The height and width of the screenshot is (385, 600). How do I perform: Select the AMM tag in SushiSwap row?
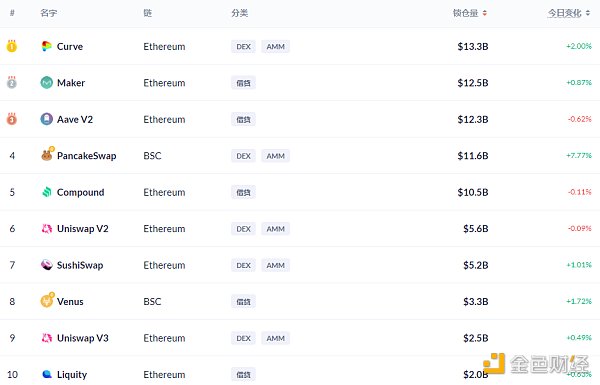click(276, 265)
